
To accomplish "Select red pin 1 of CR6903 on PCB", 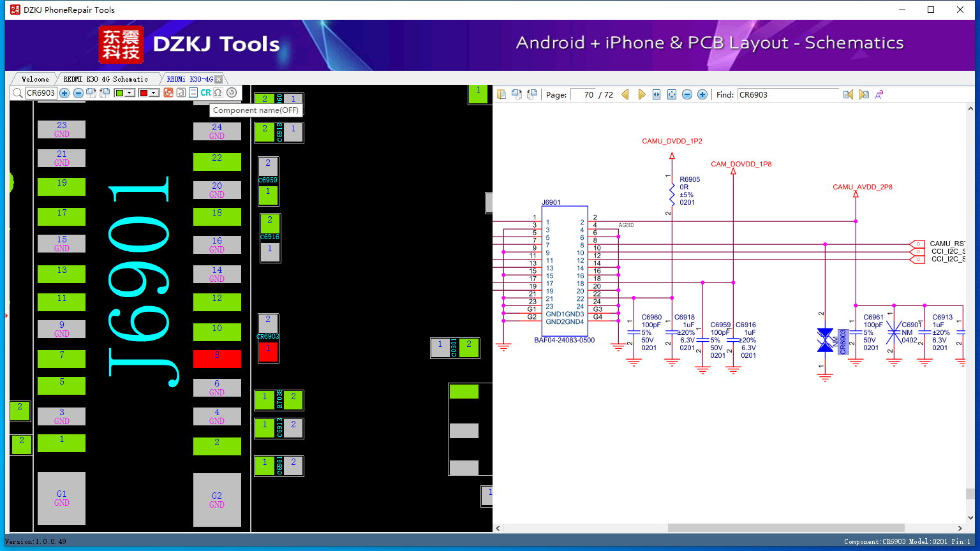I will click(x=268, y=351).
